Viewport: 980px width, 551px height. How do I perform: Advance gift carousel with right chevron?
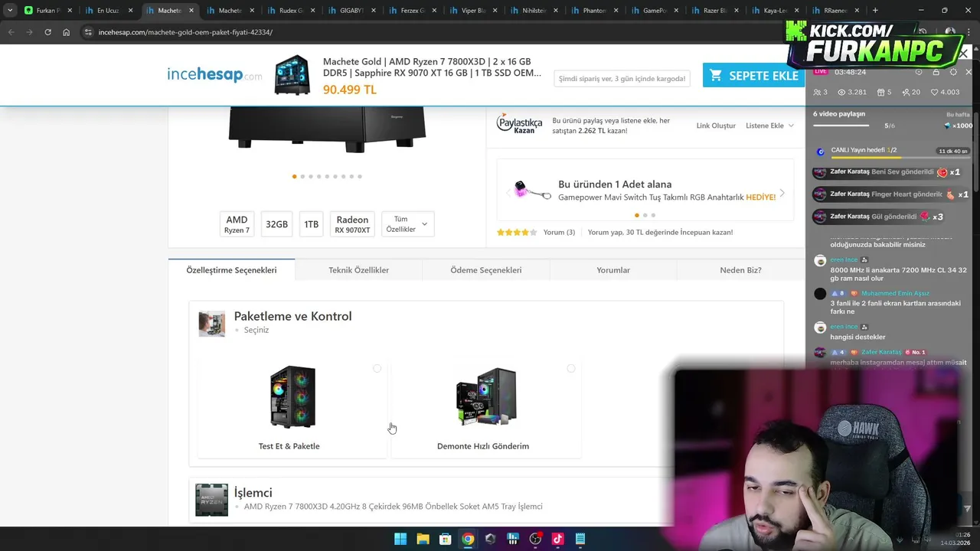coord(782,193)
